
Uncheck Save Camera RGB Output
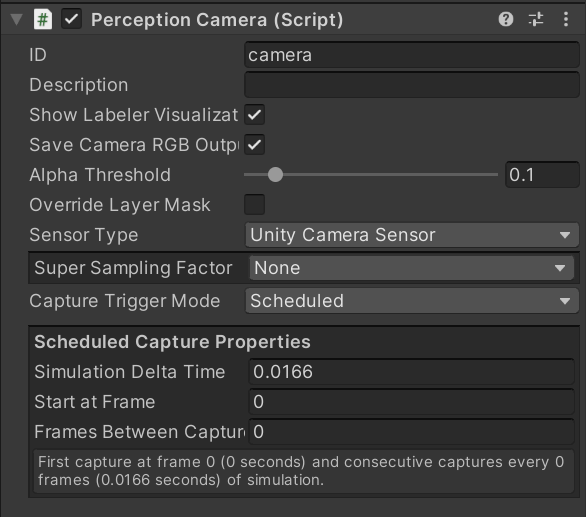[x=255, y=145]
